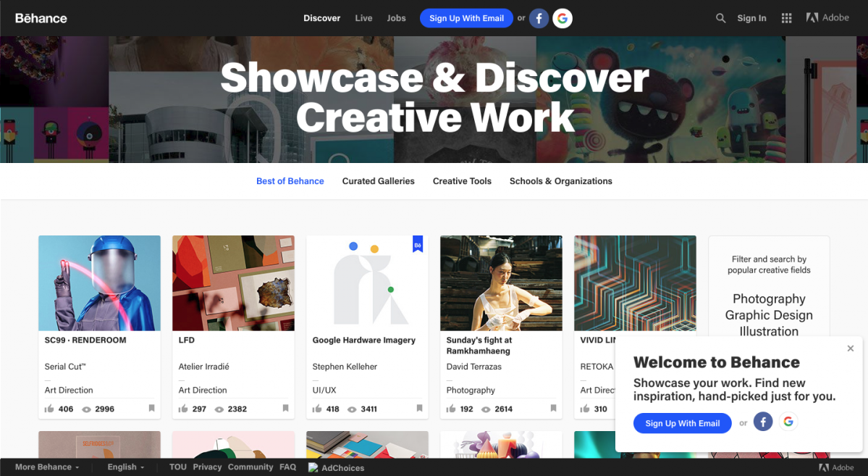868x476 pixels.
Task: Click views eye icon on LFD card
Action: 219,409
